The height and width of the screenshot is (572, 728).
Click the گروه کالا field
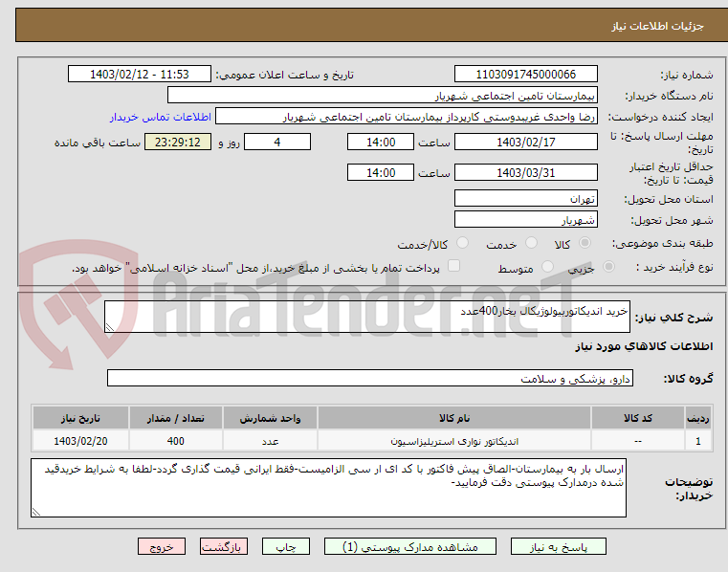(x=370, y=378)
